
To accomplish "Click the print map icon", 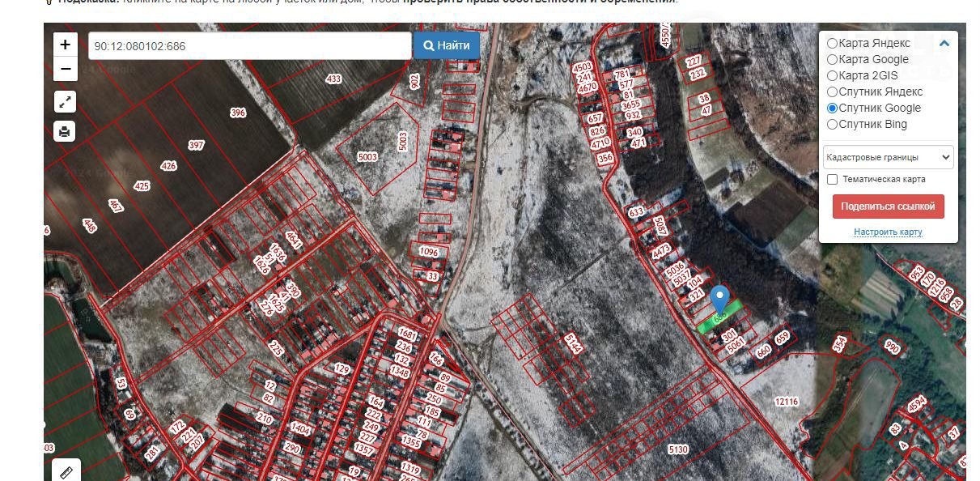I will pos(65,131).
